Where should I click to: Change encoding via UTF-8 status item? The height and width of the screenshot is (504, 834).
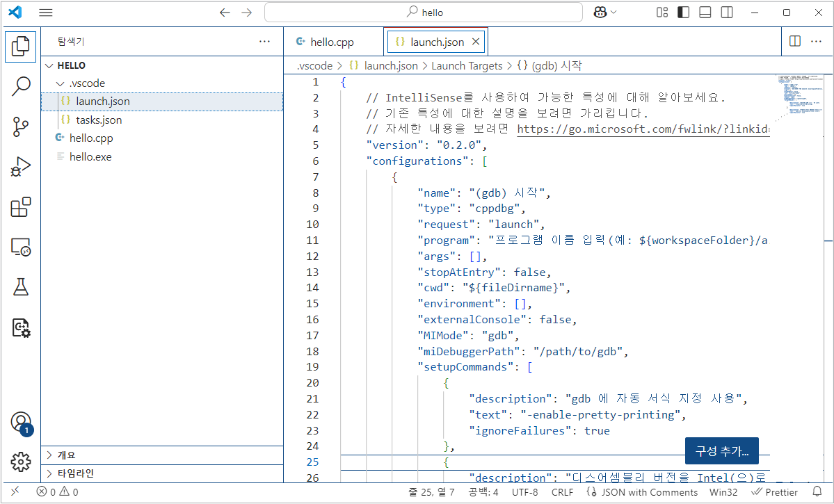pyautogui.click(x=524, y=492)
